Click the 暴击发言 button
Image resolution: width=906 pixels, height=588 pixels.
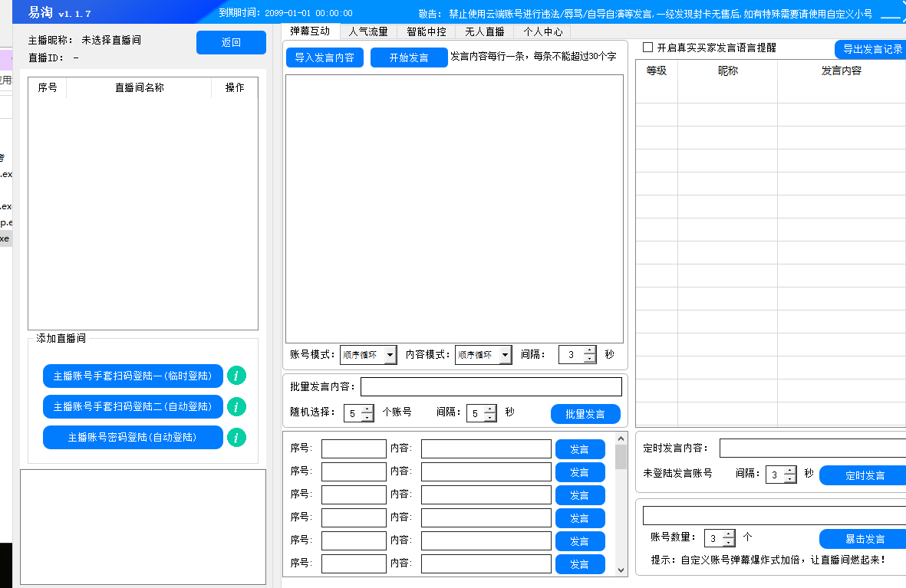pyautogui.click(x=863, y=539)
